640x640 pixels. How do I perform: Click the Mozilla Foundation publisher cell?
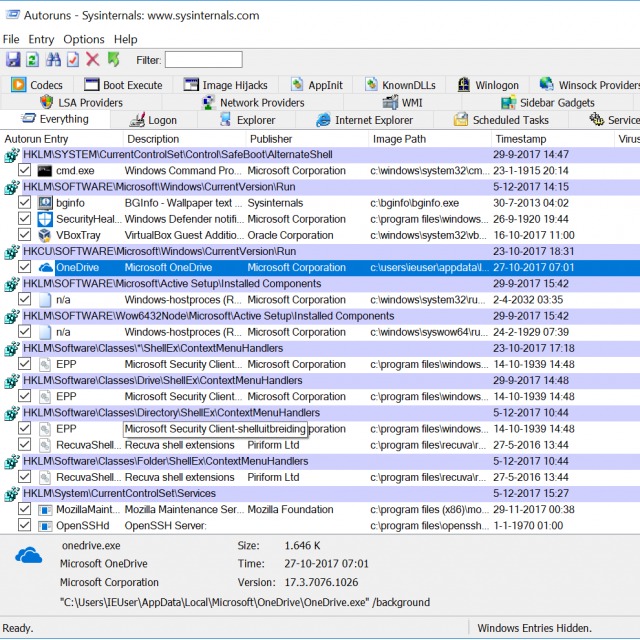290,510
